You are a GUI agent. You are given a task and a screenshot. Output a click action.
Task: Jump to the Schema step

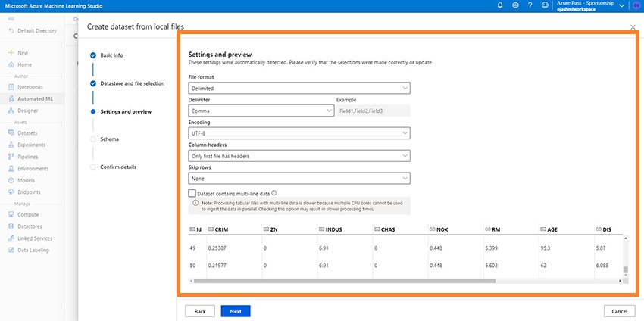pyautogui.click(x=109, y=139)
